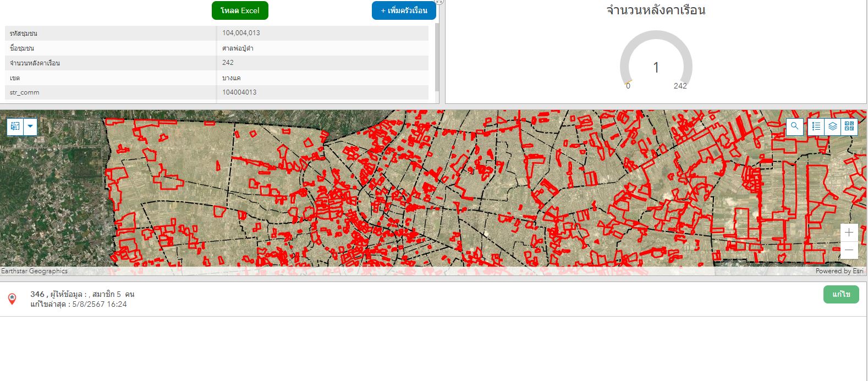
Task: Click the + เพิ่มครัวเรือน button
Action: pyautogui.click(x=404, y=10)
